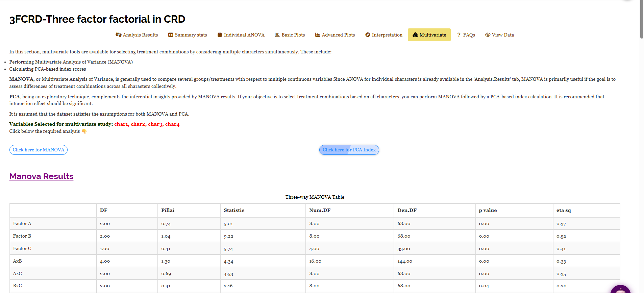This screenshot has width=644, height=293.
Task: Open the FAQs tab
Action: (x=466, y=35)
